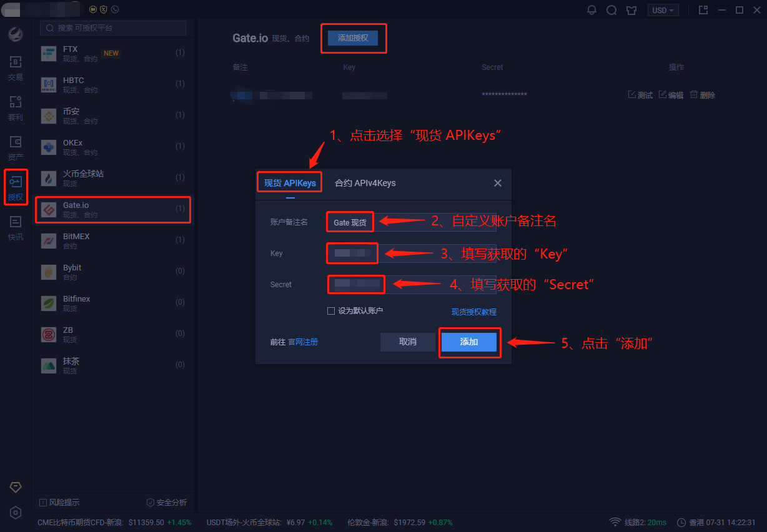
Task: Click the 火币全球站 flame logo
Action: tap(49, 179)
